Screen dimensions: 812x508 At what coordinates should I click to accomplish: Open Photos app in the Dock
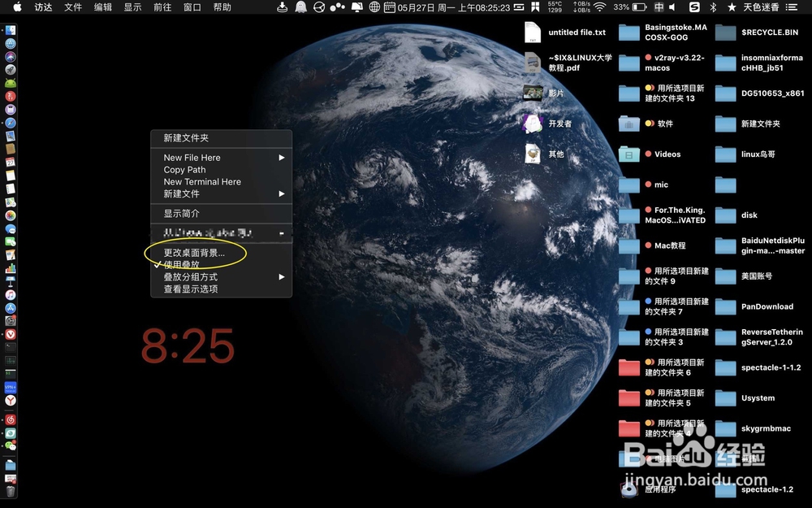[11, 215]
